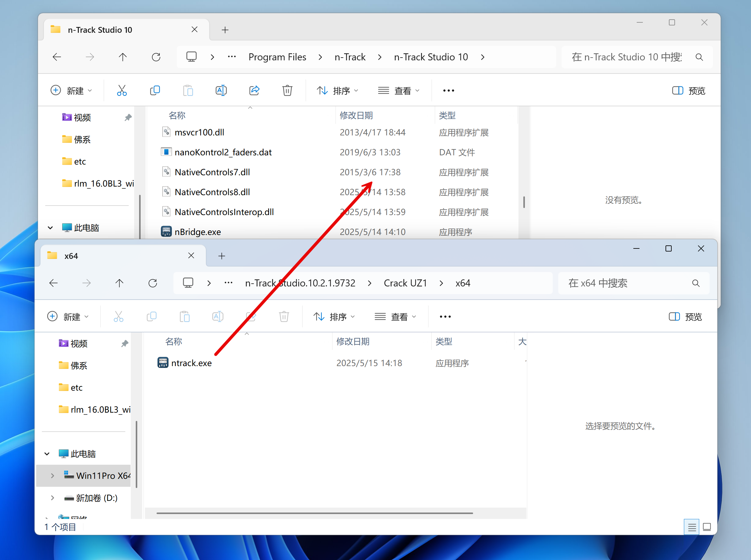Navigate to Program Files breadcrumb
This screenshot has height=560, width=751.
pos(277,57)
